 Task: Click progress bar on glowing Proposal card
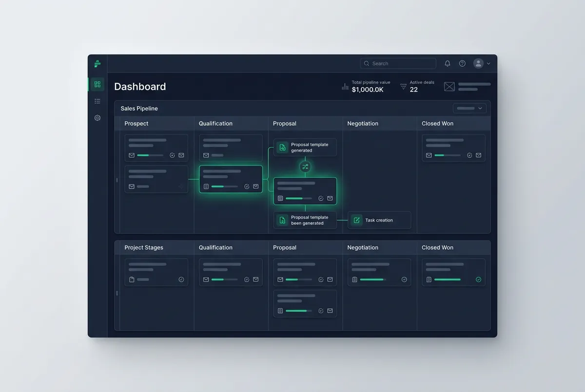tap(298, 198)
